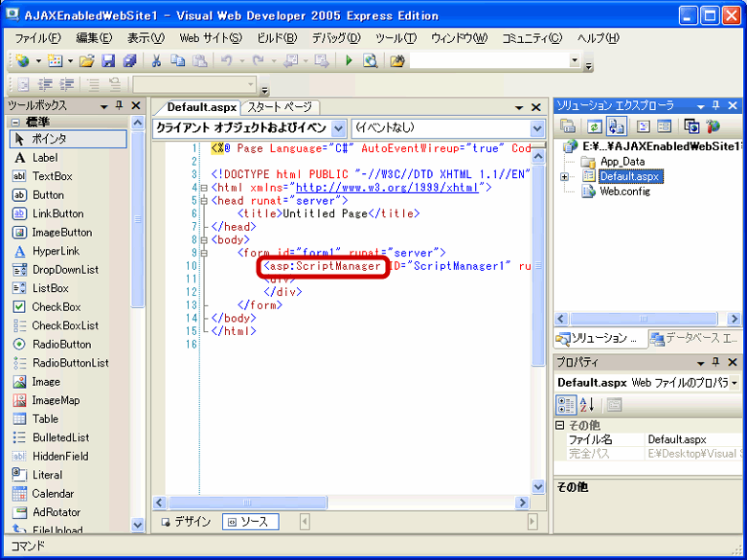Switch to ソース view
This screenshot has height=560, width=747.
click(250, 522)
